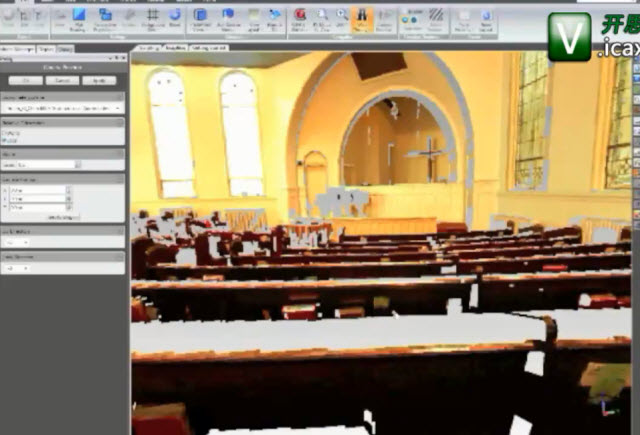Click the Apply button in the dialog panel
The height and width of the screenshot is (435, 640).
pos(98,79)
